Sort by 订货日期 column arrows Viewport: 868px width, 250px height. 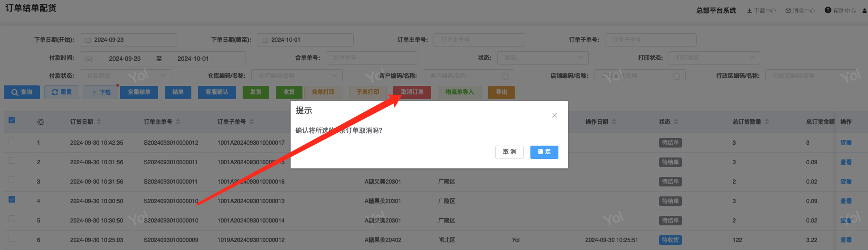tap(99, 122)
